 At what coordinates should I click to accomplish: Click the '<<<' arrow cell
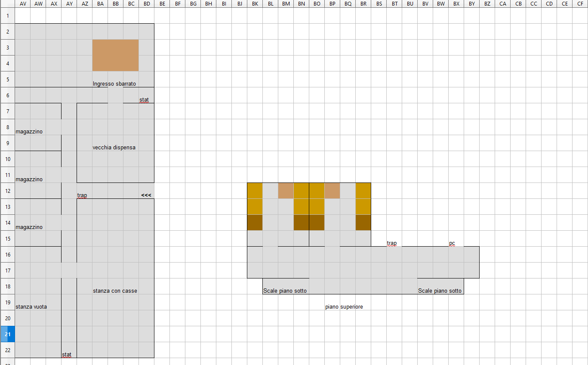pyautogui.click(x=146, y=195)
